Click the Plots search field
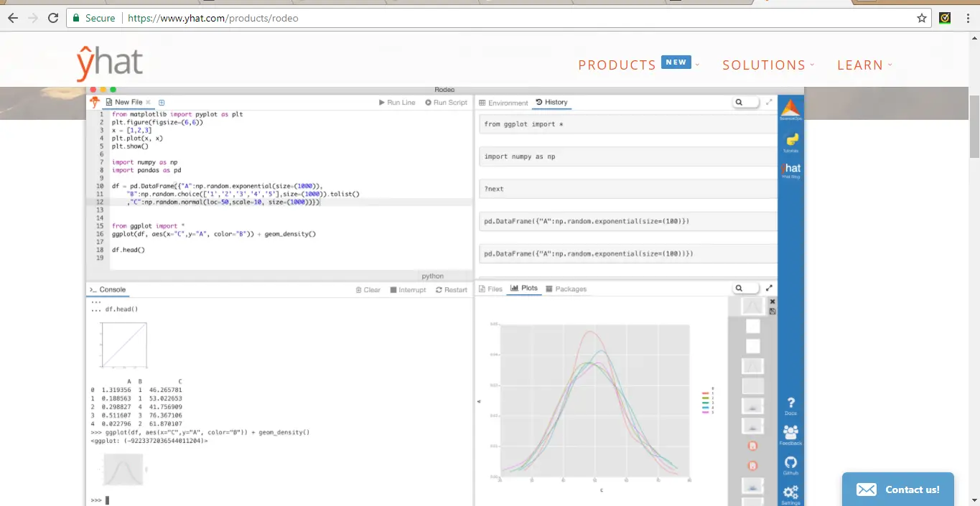 [x=746, y=288]
